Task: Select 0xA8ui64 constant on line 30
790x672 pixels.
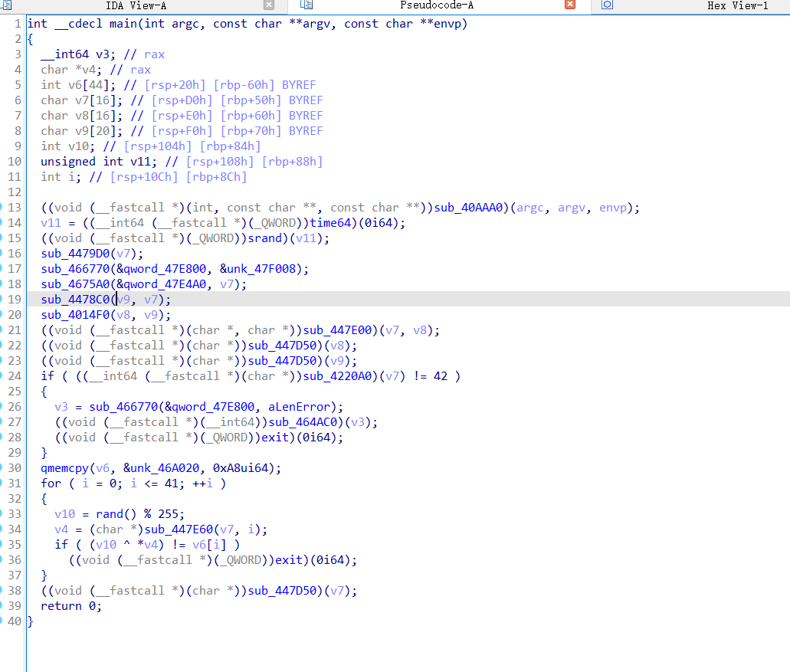Action: tap(241, 468)
